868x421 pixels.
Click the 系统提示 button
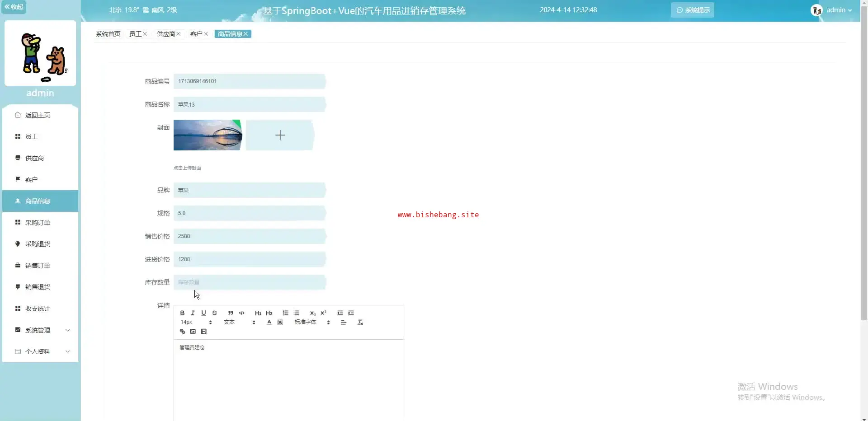pyautogui.click(x=693, y=10)
